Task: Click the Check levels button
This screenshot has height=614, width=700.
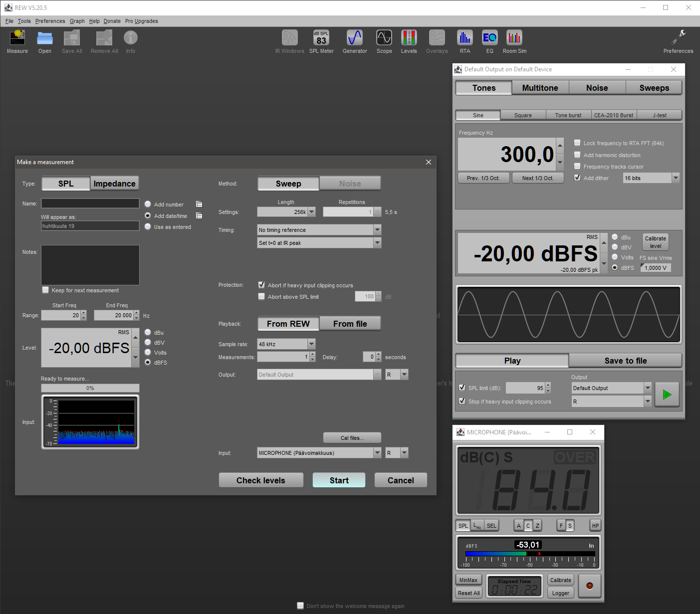Action: 260,480
